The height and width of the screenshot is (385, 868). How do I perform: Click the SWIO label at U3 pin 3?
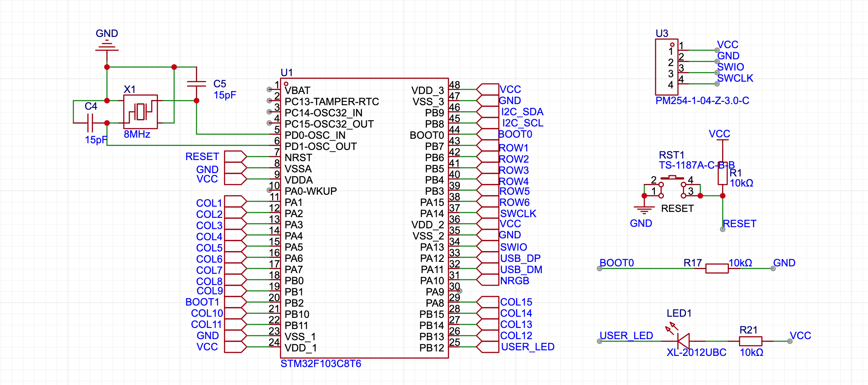[x=731, y=67]
